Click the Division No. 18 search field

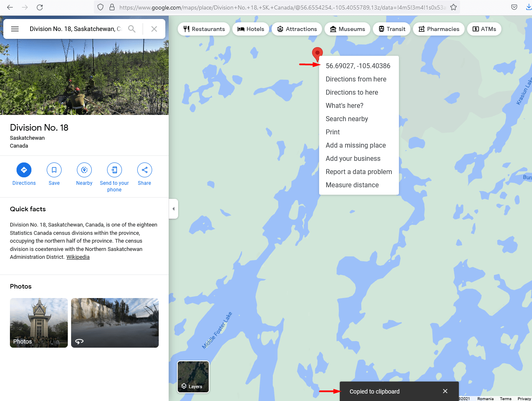(76, 29)
